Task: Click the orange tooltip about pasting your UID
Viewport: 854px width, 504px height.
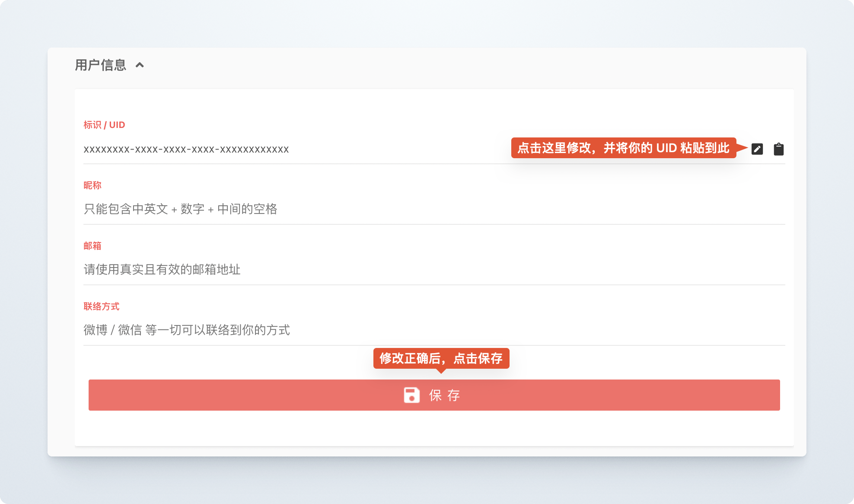Action: tap(622, 149)
